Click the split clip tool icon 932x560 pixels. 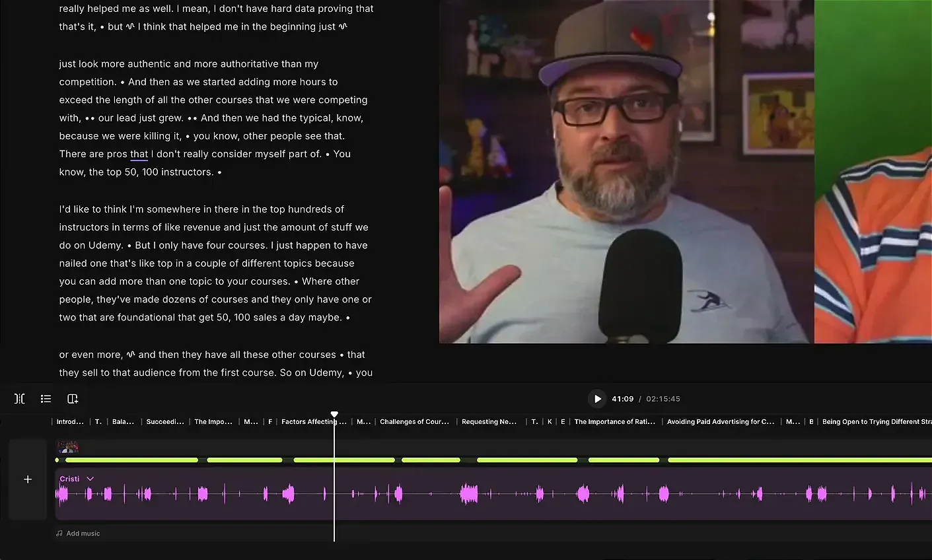pos(20,399)
